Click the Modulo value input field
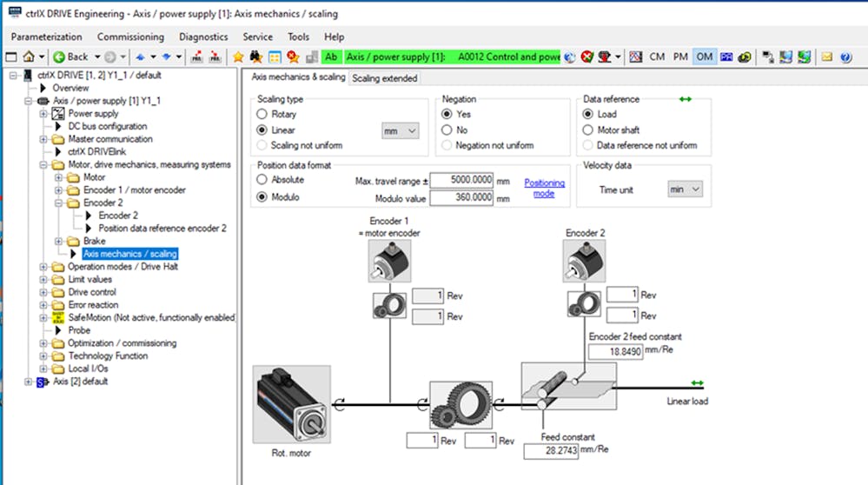Viewport: 868px width, 485px height. (x=461, y=197)
